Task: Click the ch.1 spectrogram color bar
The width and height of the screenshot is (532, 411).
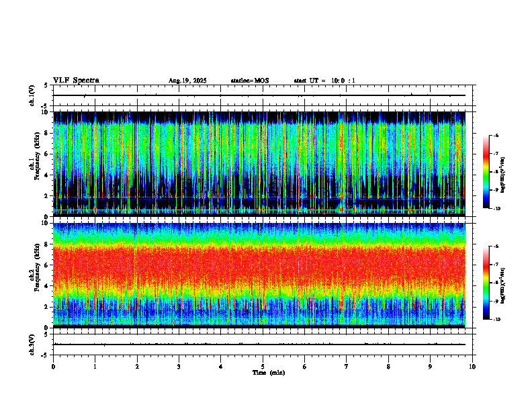Action: (x=486, y=172)
